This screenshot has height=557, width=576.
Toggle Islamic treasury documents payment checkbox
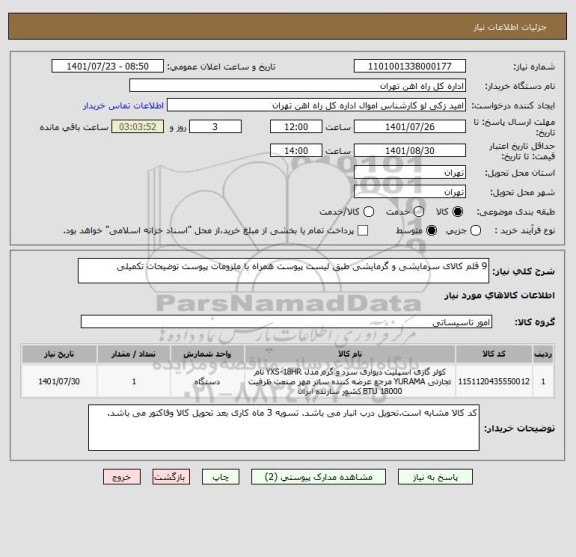tap(363, 231)
